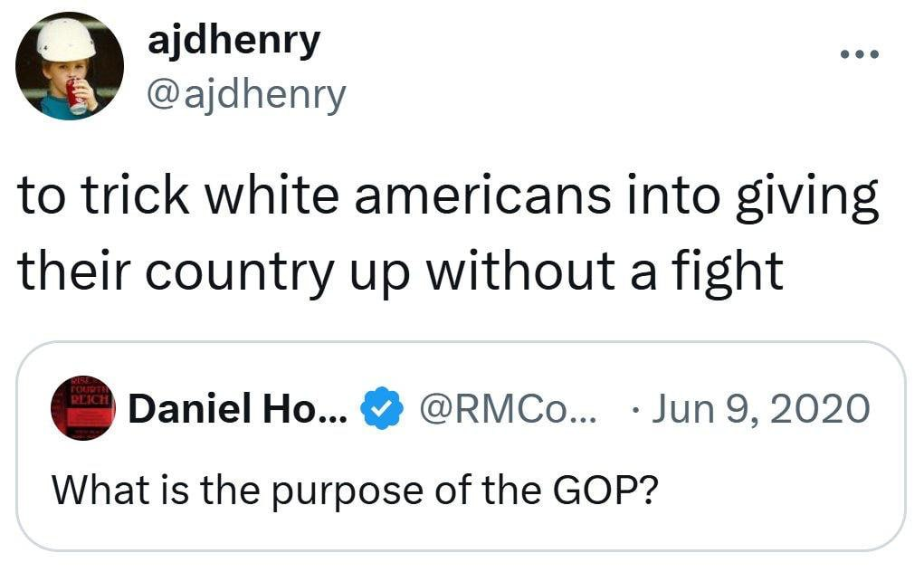The width and height of the screenshot is (924, 572).
Task: Open the three-dot more options menu
Action: click(859, 55)
